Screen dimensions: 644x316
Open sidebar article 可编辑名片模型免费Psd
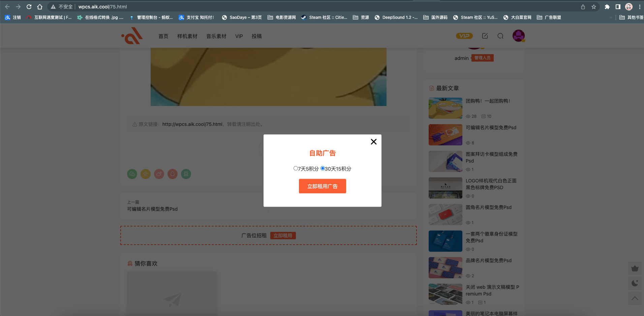pyautogui.click(x=491, y=128)
